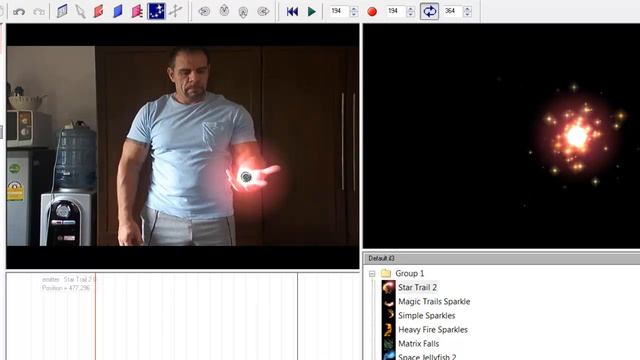The image size is (640, 360).
Task: Activate the starry add-emitter tool button
Action: point(156,11)
